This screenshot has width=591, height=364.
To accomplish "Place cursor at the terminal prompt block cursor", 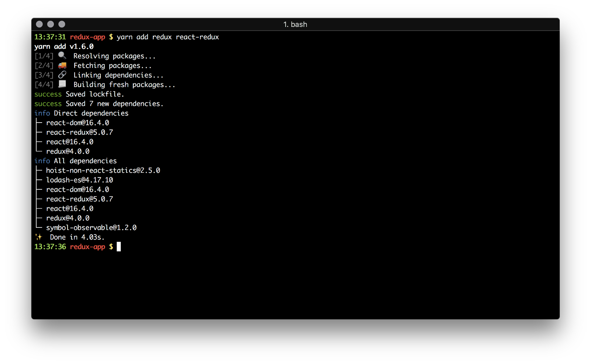I will point(119,247).
